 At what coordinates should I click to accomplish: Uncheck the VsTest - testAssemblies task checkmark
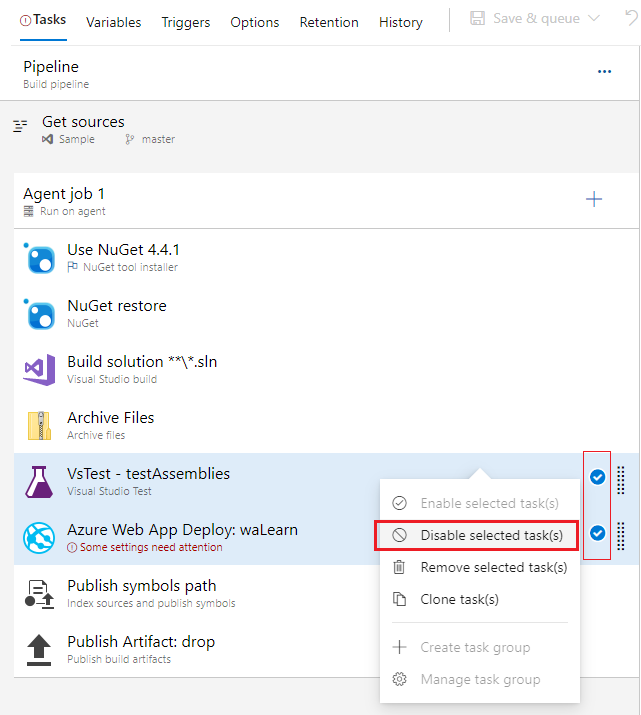(x=597, y=477)
